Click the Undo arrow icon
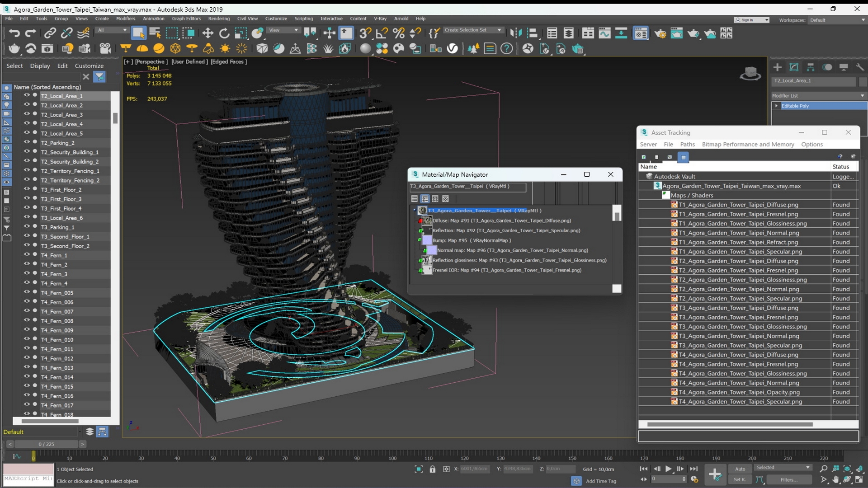The height and width of the screenshot is (488, 868). coord(14,33)
